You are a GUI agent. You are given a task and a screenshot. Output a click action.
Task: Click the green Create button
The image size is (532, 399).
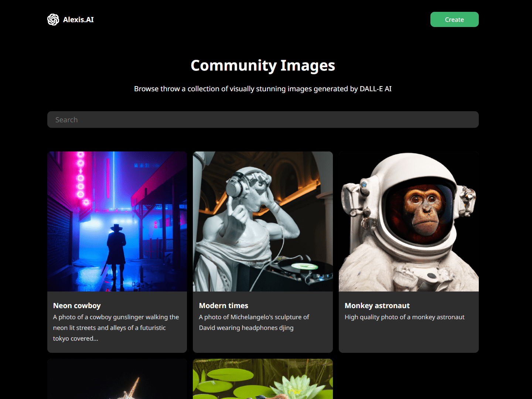pos(454,20)
